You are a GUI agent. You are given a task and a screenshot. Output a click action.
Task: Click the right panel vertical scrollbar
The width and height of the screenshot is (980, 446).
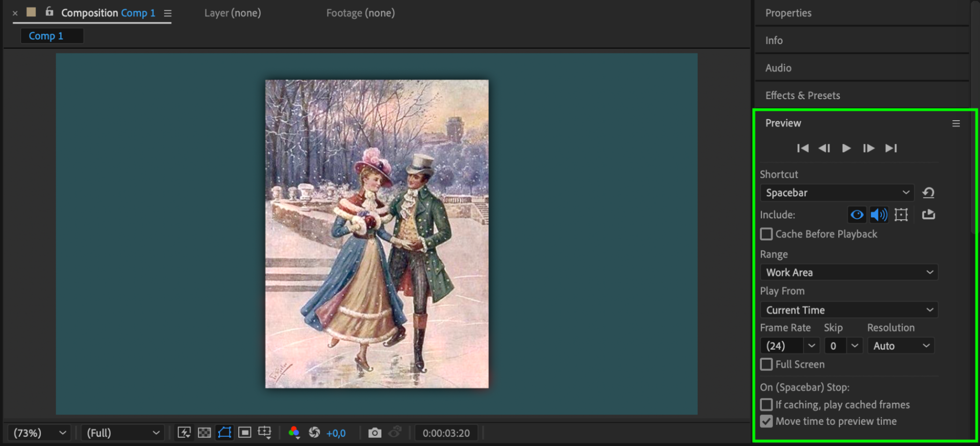click(x=975, y=118)
